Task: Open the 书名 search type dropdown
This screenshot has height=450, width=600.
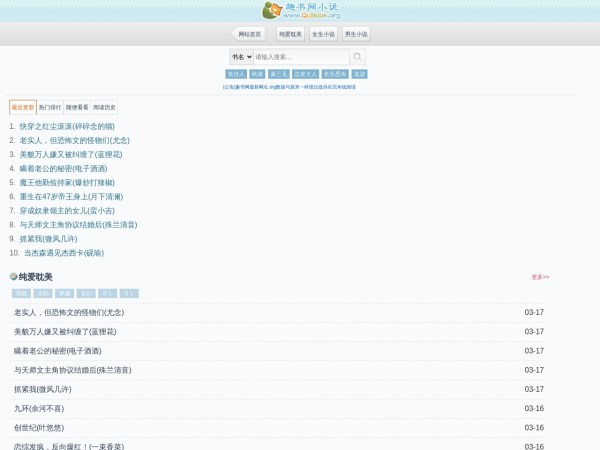Action: point(241,57)
